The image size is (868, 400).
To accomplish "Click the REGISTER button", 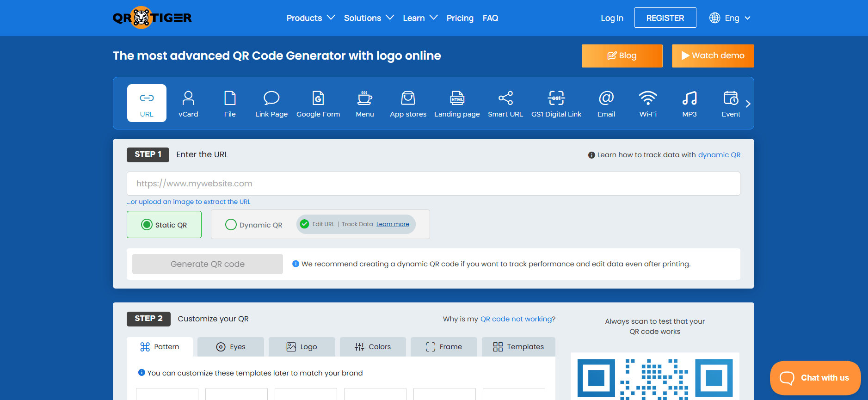I will point(665,18).
